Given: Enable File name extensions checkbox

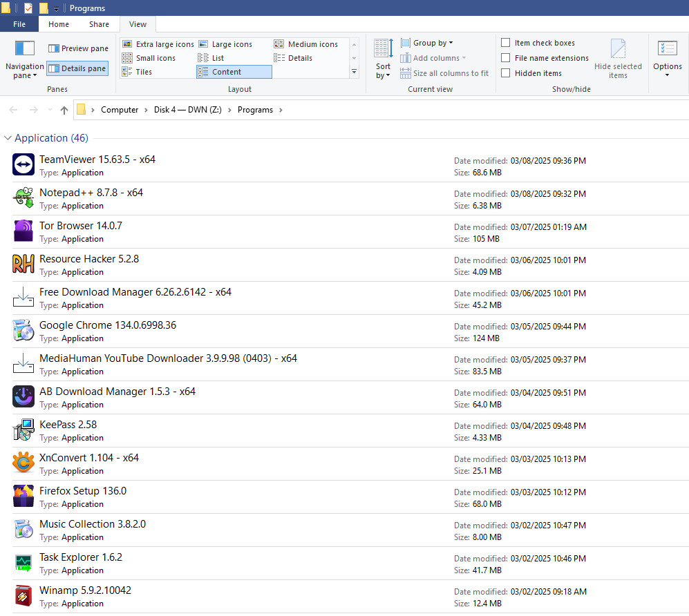Looking at the screenshot, I should pyautogui.click(x=506, y=58).
